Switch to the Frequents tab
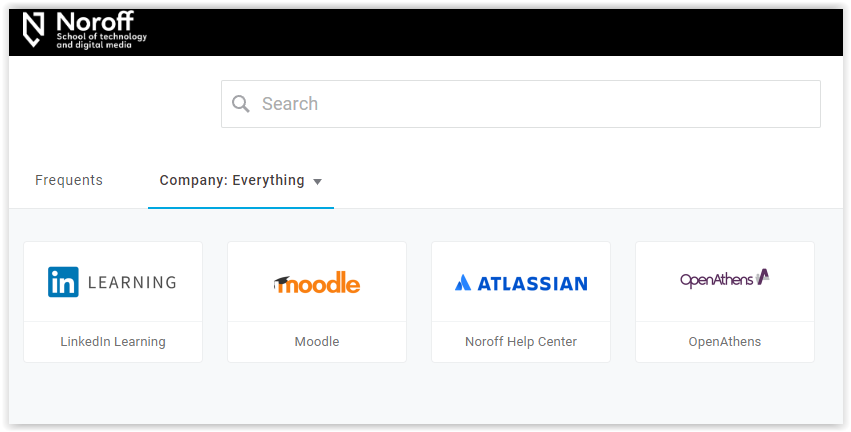 tap(69, 180)
